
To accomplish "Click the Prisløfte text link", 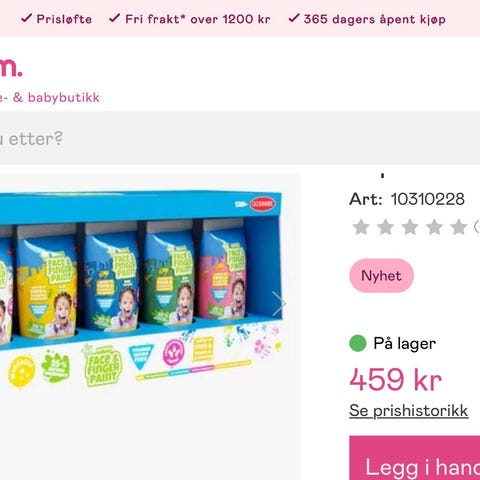I will tap(64, 19).
